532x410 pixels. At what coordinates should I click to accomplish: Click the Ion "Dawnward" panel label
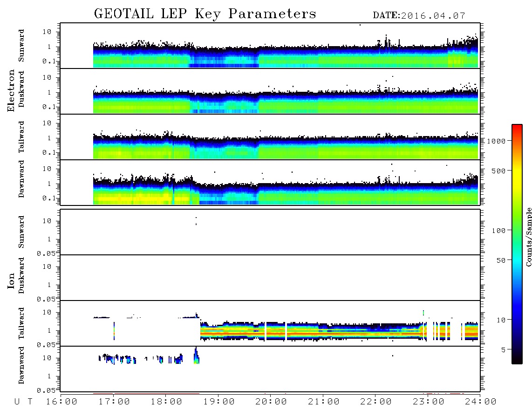[21, 365]
